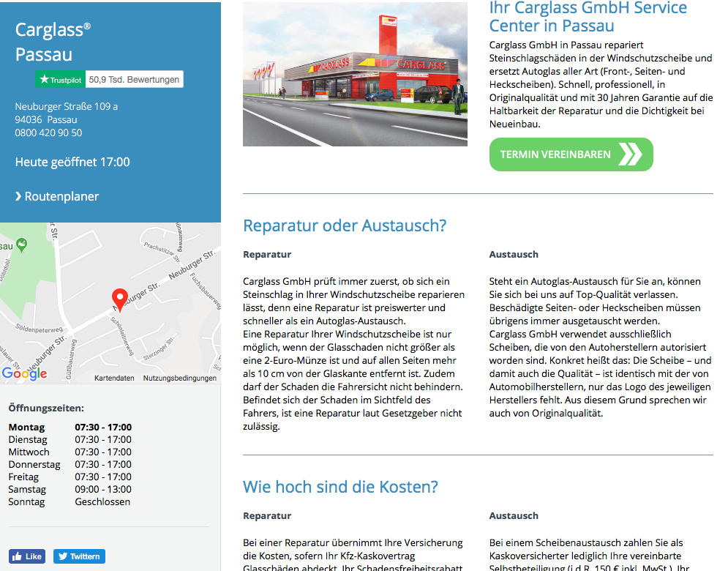
Task: Open the Routenplaner link
Action: pos(57,196)
